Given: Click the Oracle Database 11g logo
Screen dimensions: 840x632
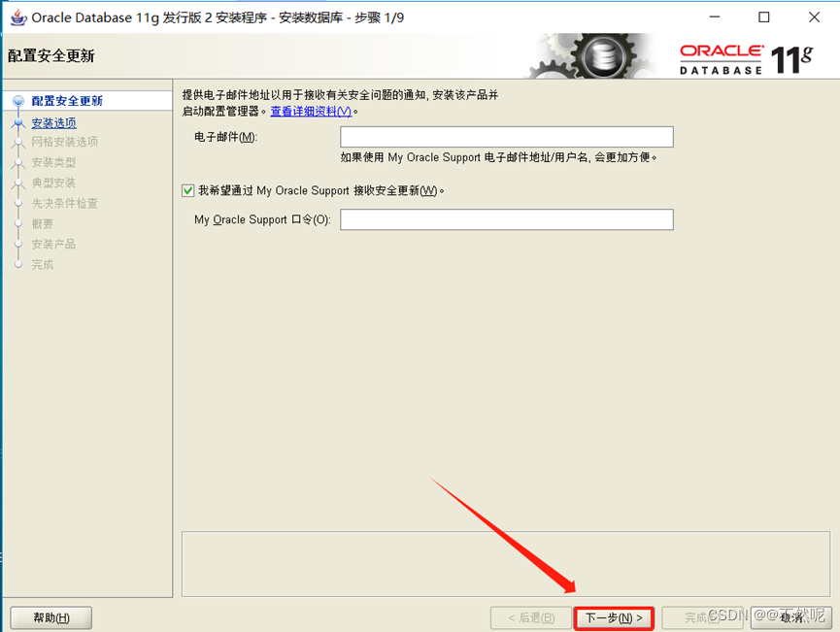Looking at the screenshot, I should pos(746,59).
